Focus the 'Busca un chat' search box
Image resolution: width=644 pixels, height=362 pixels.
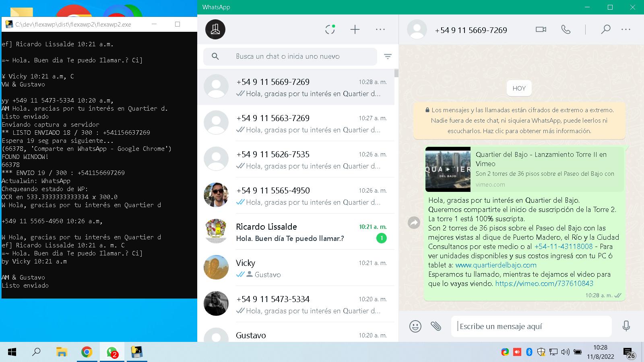(290, 56)
